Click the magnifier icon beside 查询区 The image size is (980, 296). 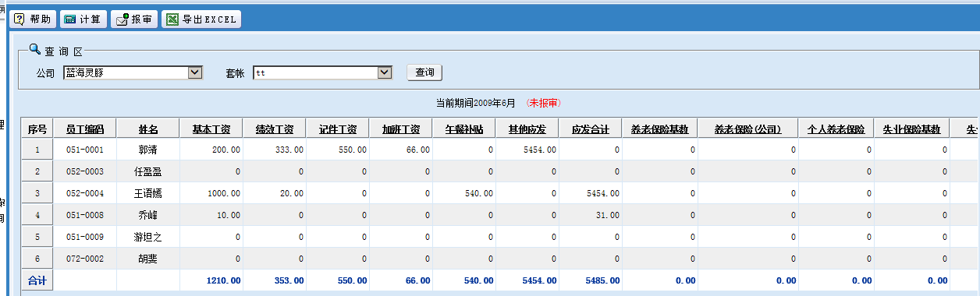[34, 49]
